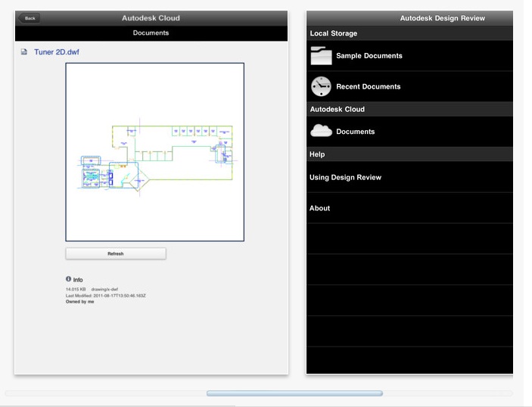Click the Info circle icon

(x=68, y=279)
